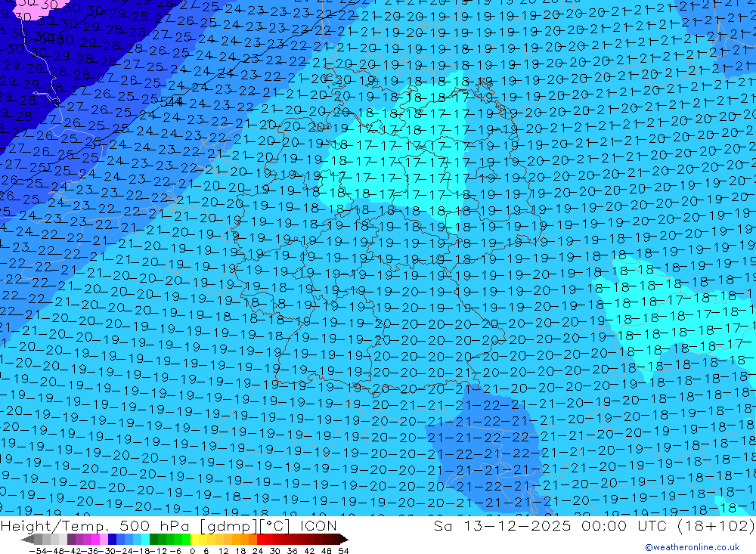Click the '-18' legend value

tap(141, 551)
